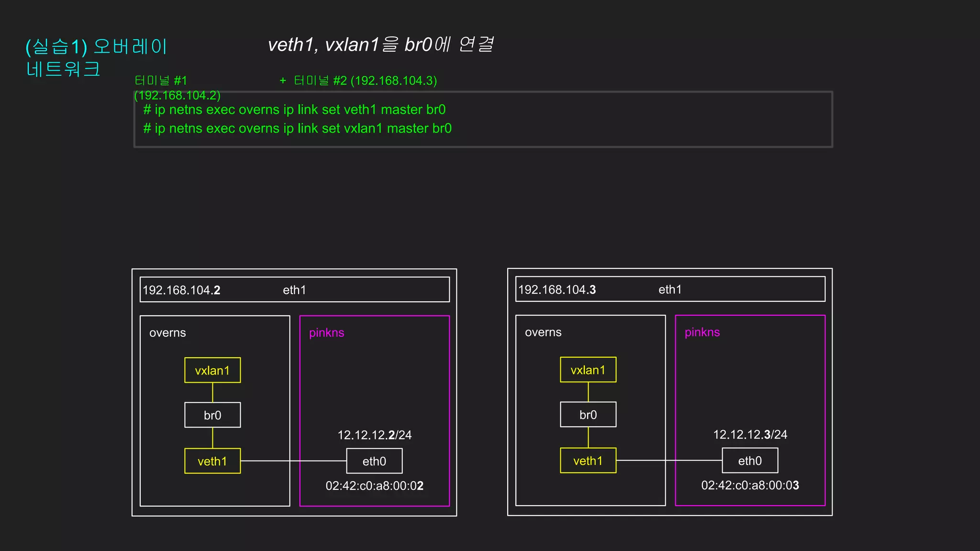Image resolution: width=980 pixels, height=551 pixels.
Task: Select the veth1 box in right host
Action: (588, 461)
